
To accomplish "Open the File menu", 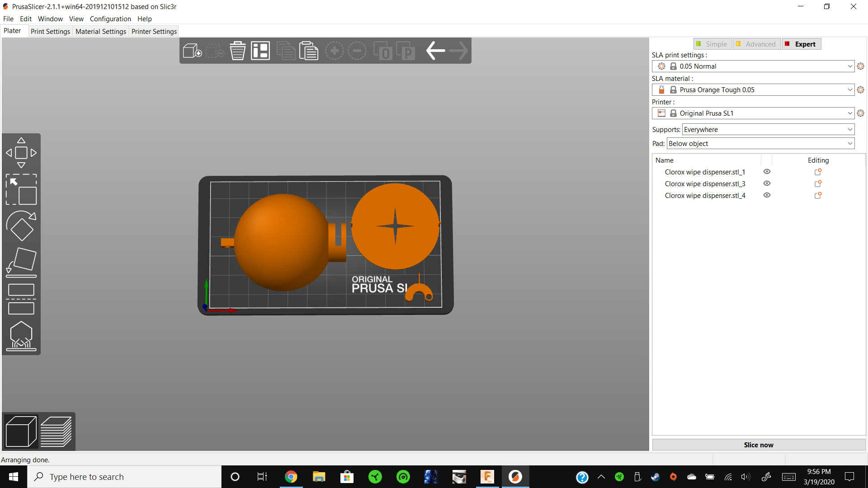I will pyautogui.click(x=8, y=19).
